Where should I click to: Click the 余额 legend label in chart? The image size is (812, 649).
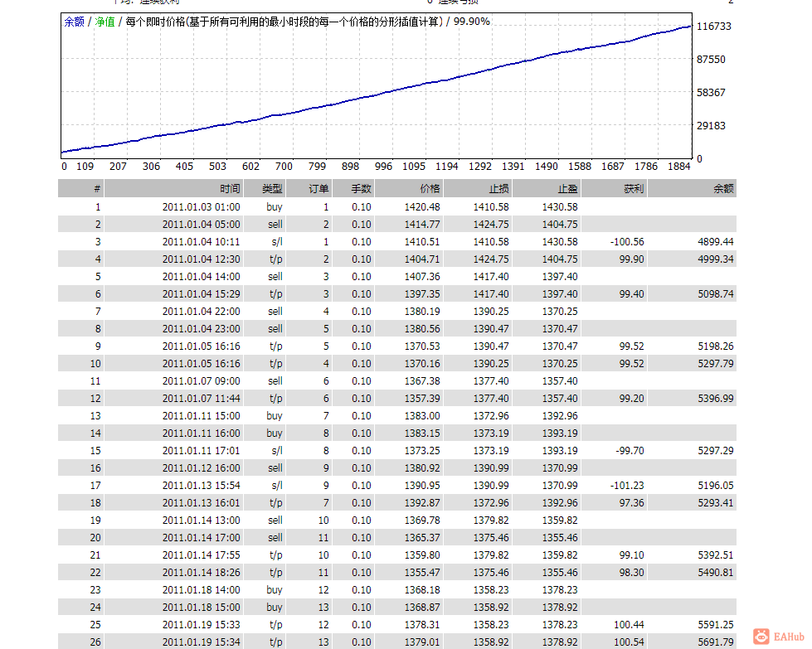click(x=74, y=22)
